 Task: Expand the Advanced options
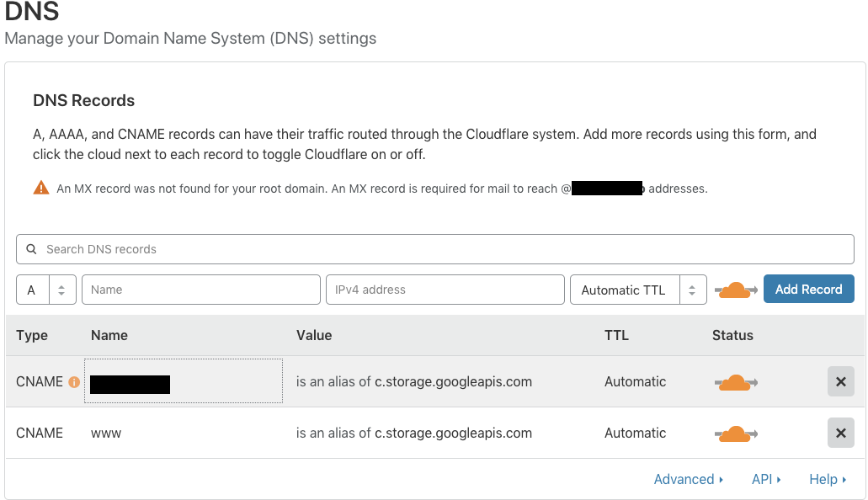689,479
